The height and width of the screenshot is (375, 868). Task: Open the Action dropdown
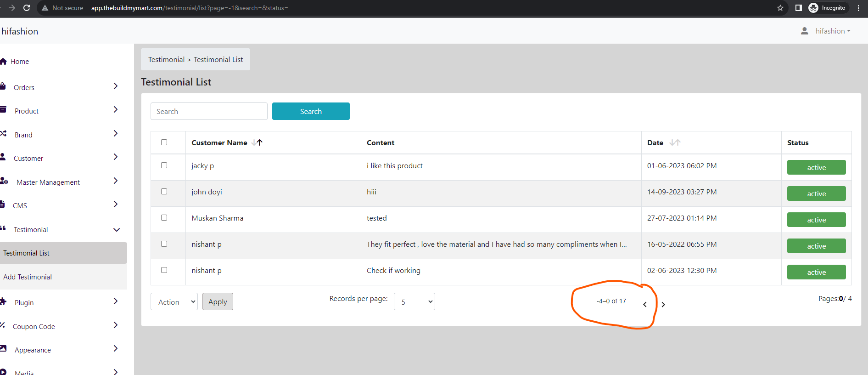pos(174,301)
